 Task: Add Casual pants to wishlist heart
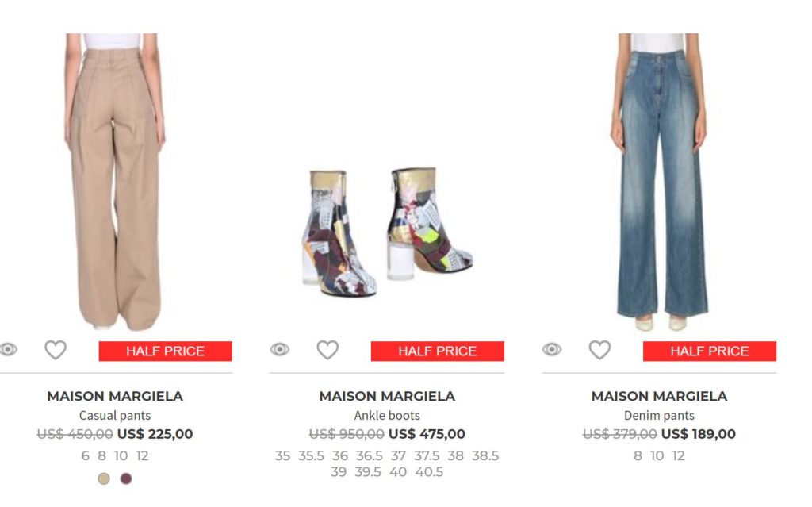(x=56, y=350)
